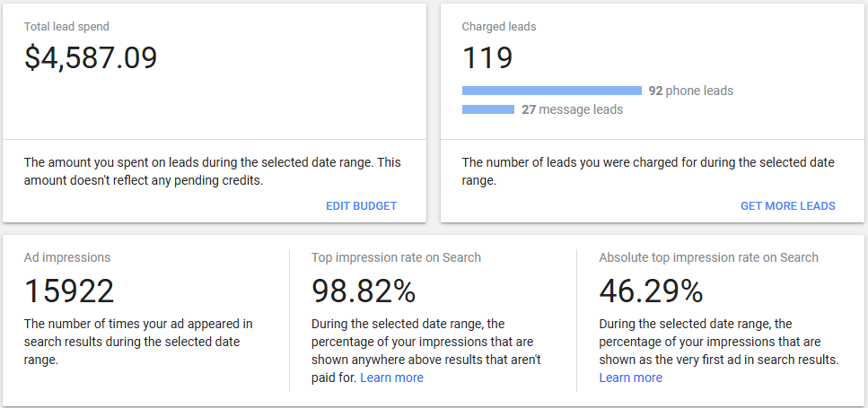The image size is (868, 408).
Task: Click the 98.82% rate value
Action: coord(364,291)
